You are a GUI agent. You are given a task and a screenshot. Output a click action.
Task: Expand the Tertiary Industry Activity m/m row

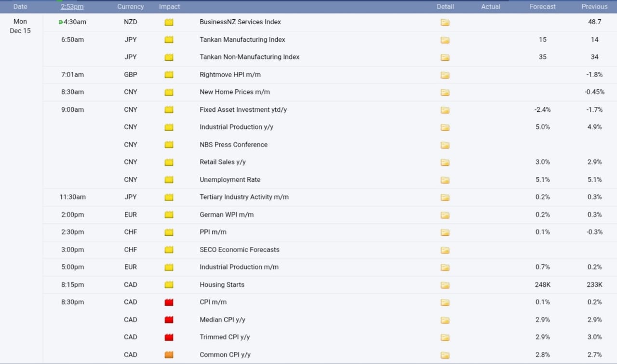pyautogui.click(x=244, y=197)
